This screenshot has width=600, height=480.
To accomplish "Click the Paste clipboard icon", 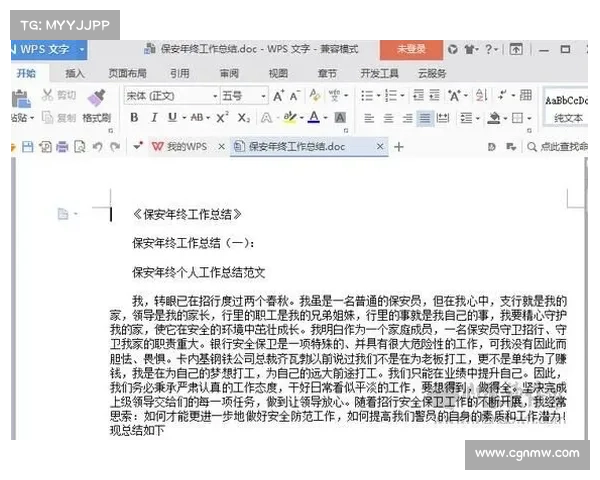I will click(21, 99).
